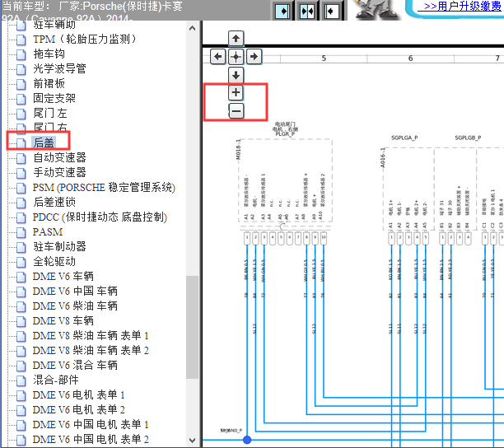Click connector label A016-1 in diagram

coord(383,158)
